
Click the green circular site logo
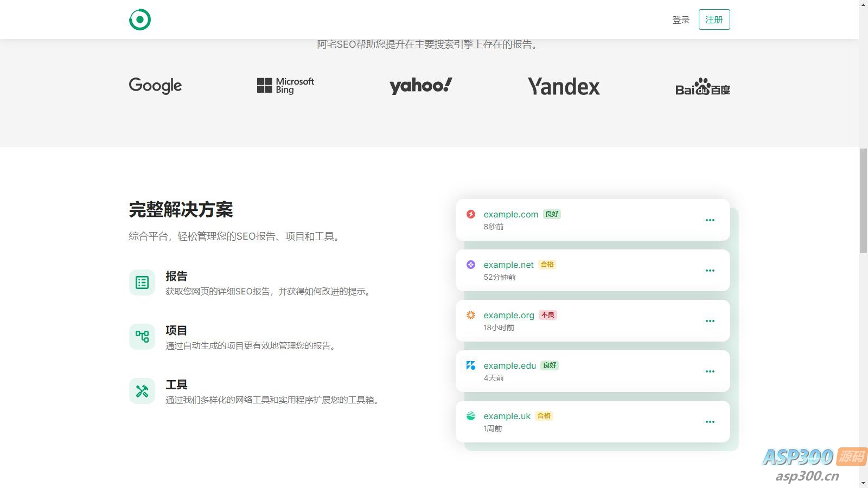(x=140, y=20)
